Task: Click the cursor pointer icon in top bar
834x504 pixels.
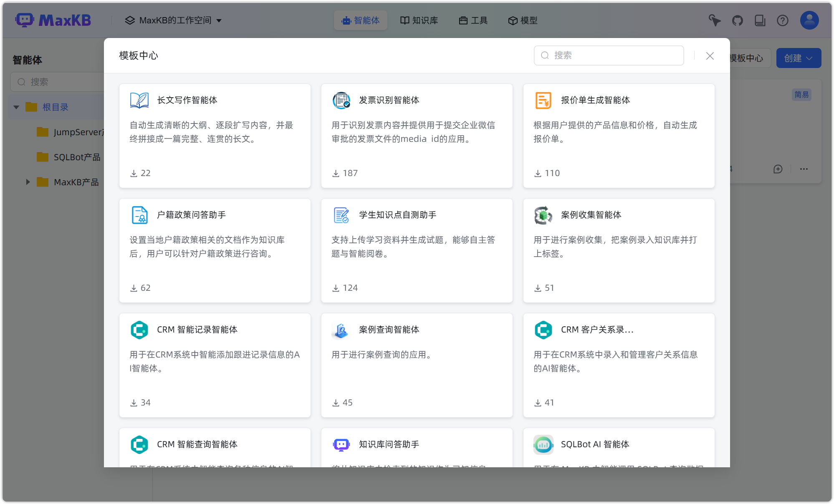Action: 714,20
